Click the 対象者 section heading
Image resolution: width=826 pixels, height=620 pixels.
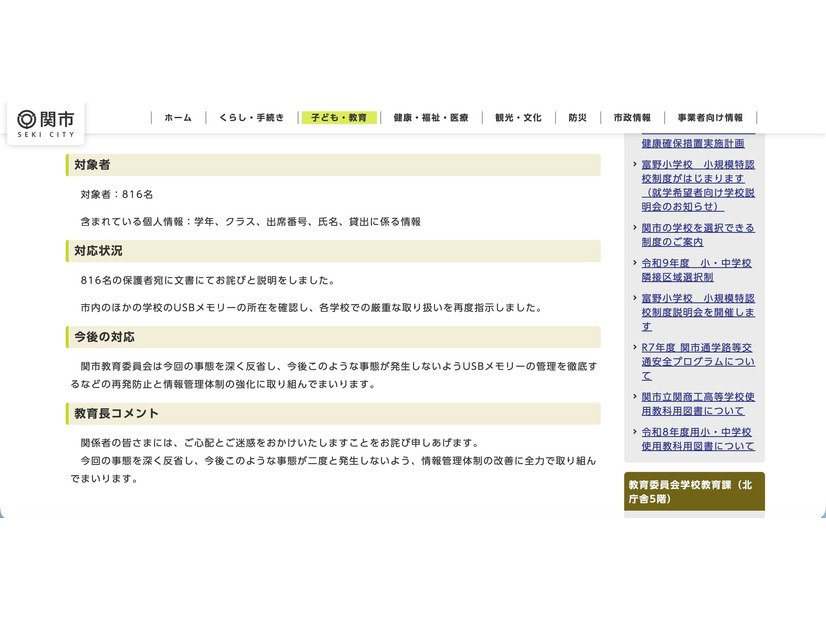333,165
